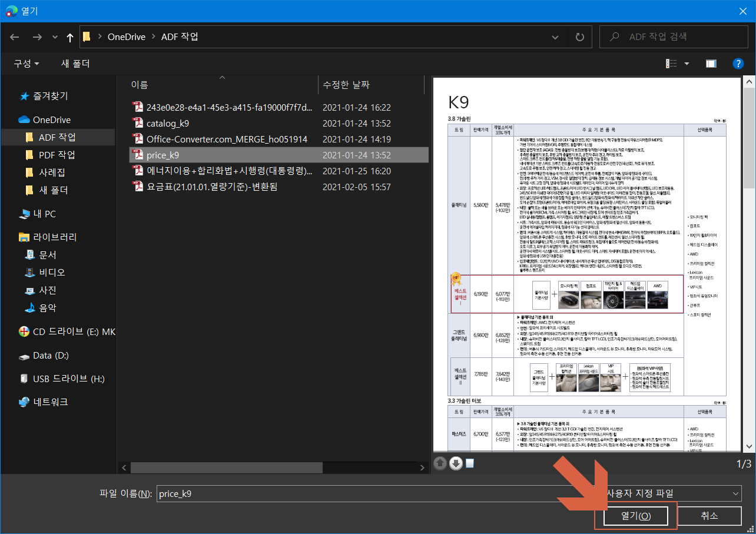Select the 사례집 folder in sidebar
756x534 pixels.
52,173
